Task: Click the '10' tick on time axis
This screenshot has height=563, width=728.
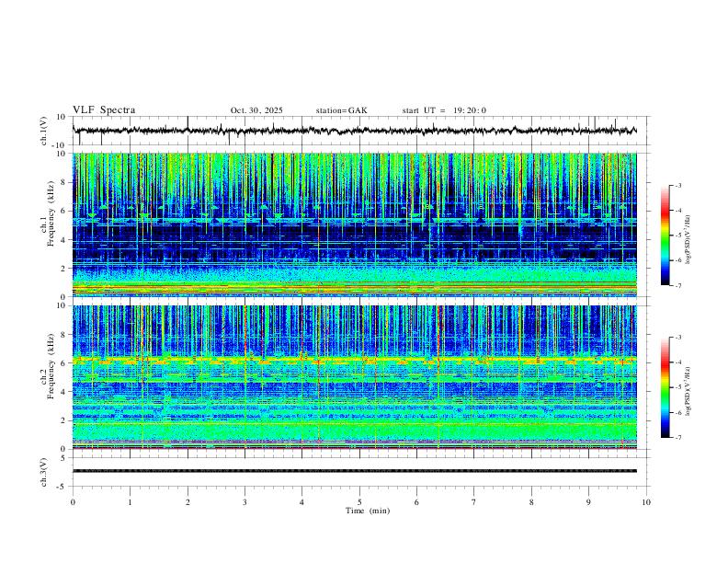Action: 646,502
